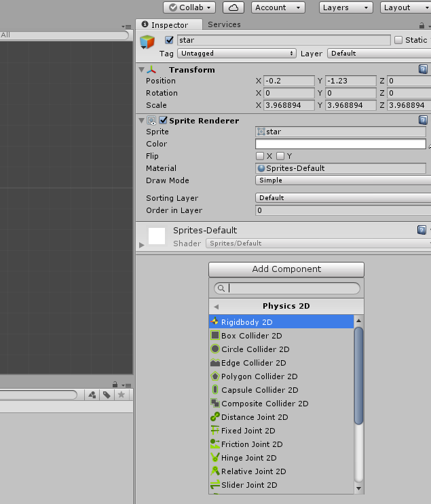Click the component list scroll up arrow
Image resolution: width=431 pixels, height=504 pixels.
pos(358,320)
